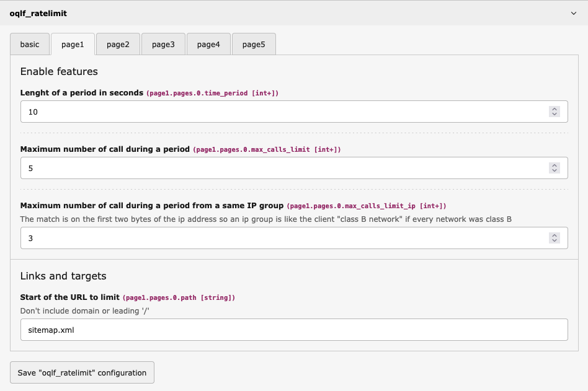Viewport: 588px width, 391px height.
Task: Switch to the basic tab
Action: tap(30, 43)
